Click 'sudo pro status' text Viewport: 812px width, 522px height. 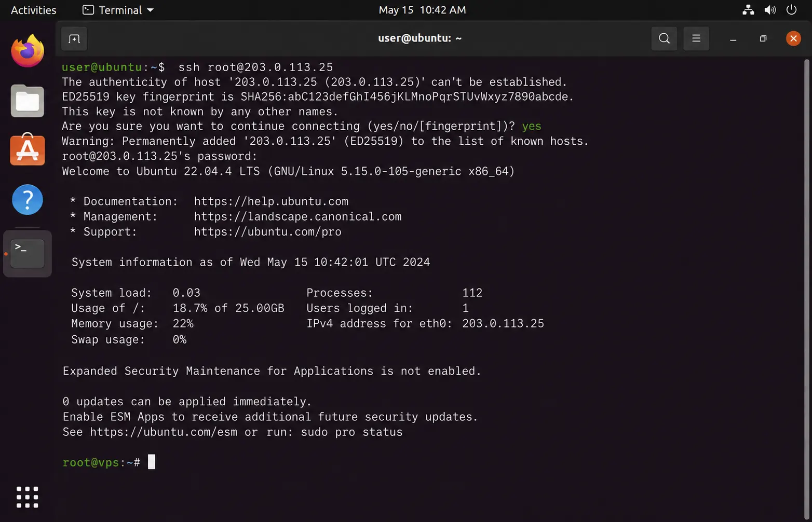(351, 432)
